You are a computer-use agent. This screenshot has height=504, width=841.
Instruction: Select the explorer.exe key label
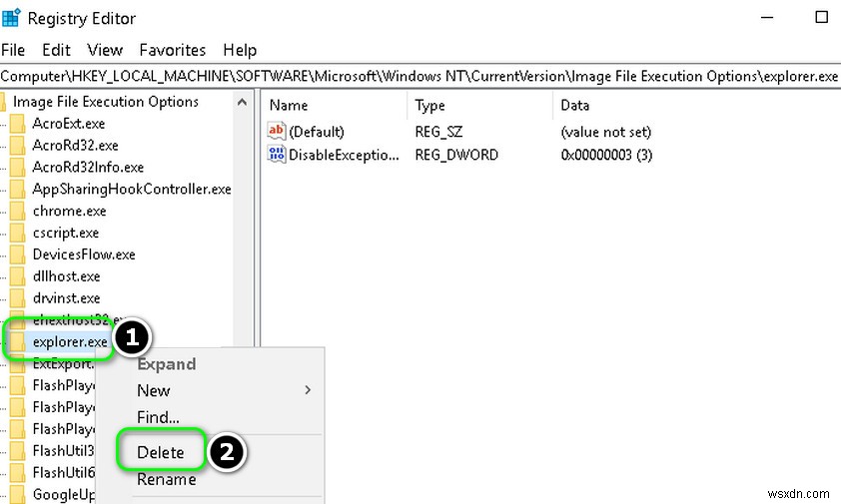(70, 341)
